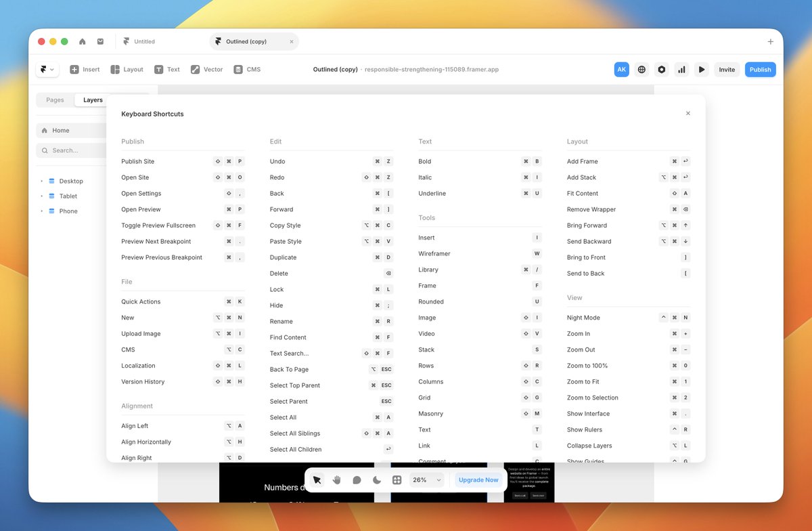Click the Masonry shortcut label
Screen dimensions: 812x531
click(430, 413)
